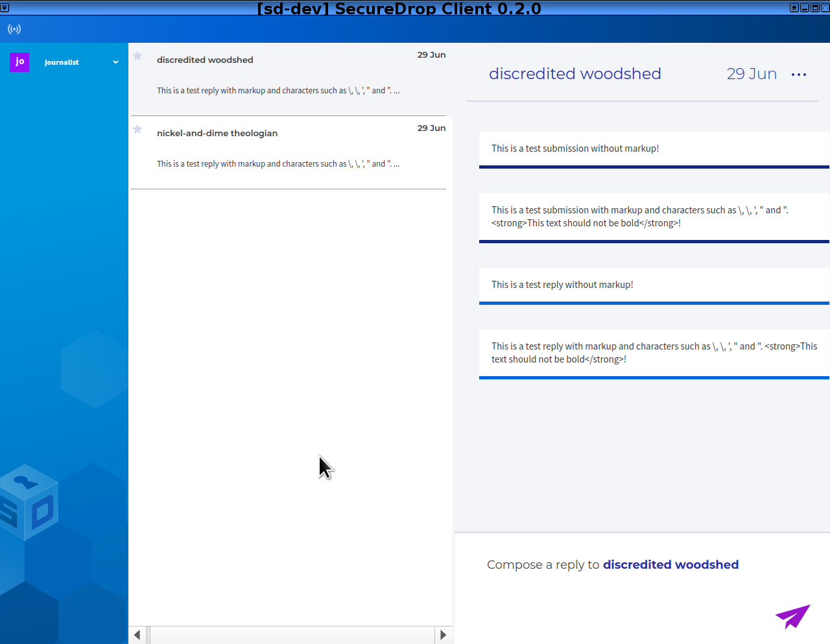Select the reply message with strong markup
The image size is (830, 644).
click(654, 354)
